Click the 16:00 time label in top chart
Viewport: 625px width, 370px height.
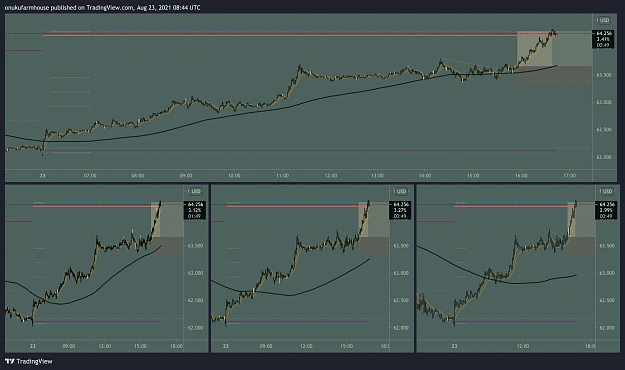(521, 175)
